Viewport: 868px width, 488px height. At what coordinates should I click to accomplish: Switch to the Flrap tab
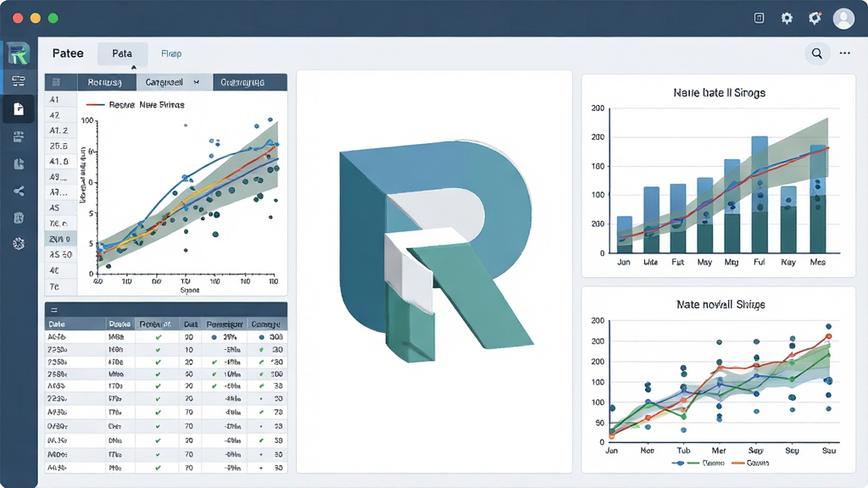171,53
